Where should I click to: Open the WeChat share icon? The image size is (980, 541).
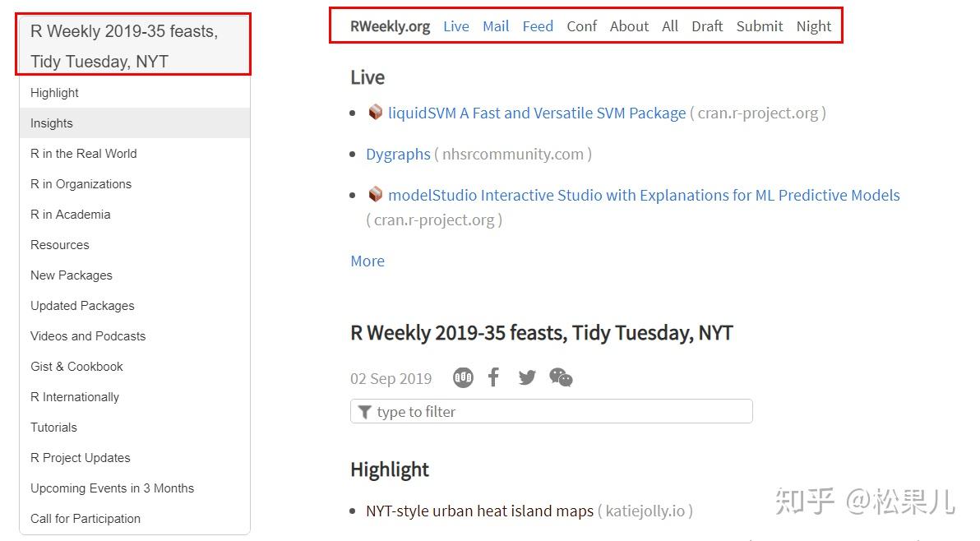tap(561, 377)
